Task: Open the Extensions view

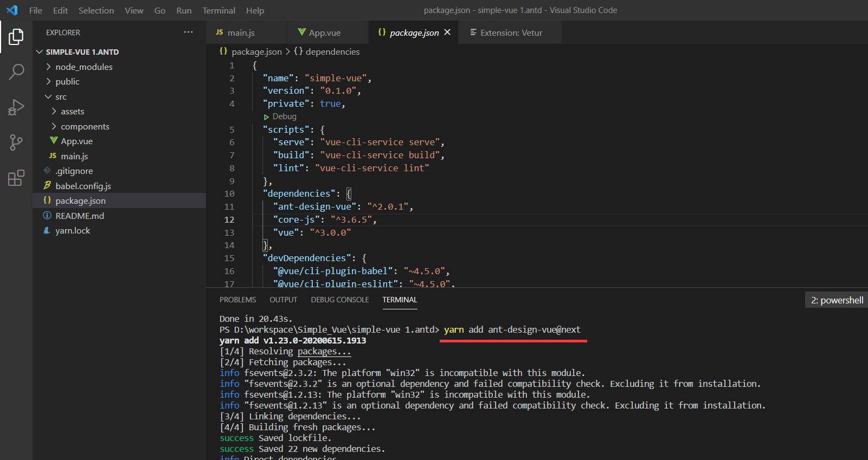Action: [x=16, y=178]
